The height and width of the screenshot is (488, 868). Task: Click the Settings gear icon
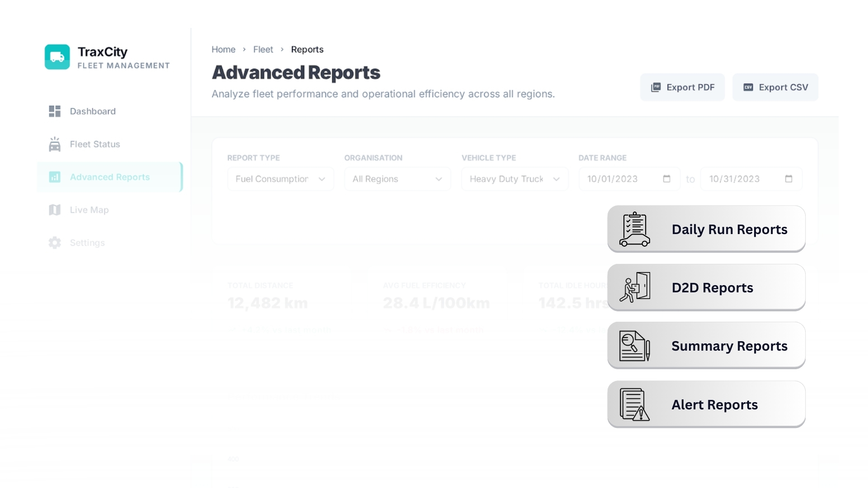[x=55, y=243]
